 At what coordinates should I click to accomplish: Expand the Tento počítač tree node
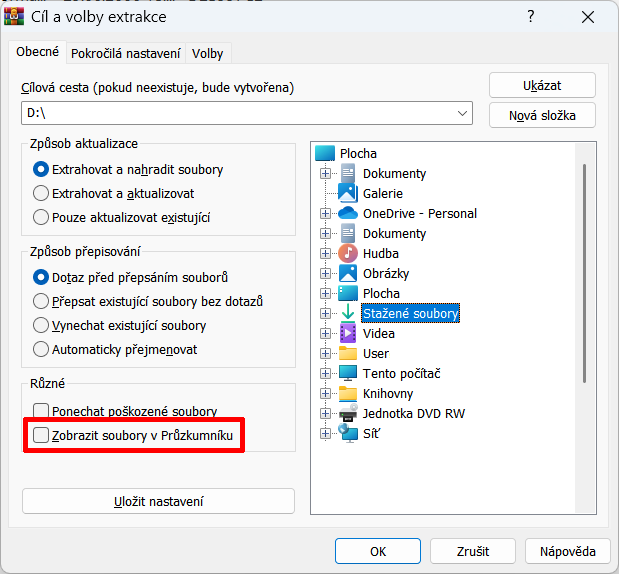325,373
